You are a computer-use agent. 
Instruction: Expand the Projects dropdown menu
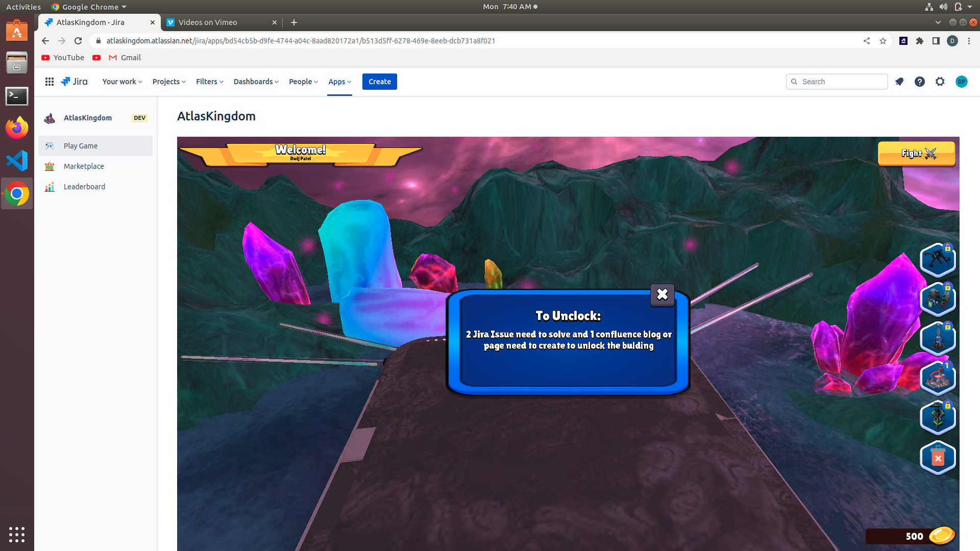(169, 82)
